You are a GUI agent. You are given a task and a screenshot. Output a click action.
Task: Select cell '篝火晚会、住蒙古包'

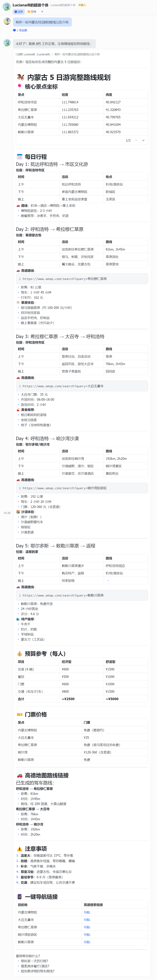click(x=82, y=264)
